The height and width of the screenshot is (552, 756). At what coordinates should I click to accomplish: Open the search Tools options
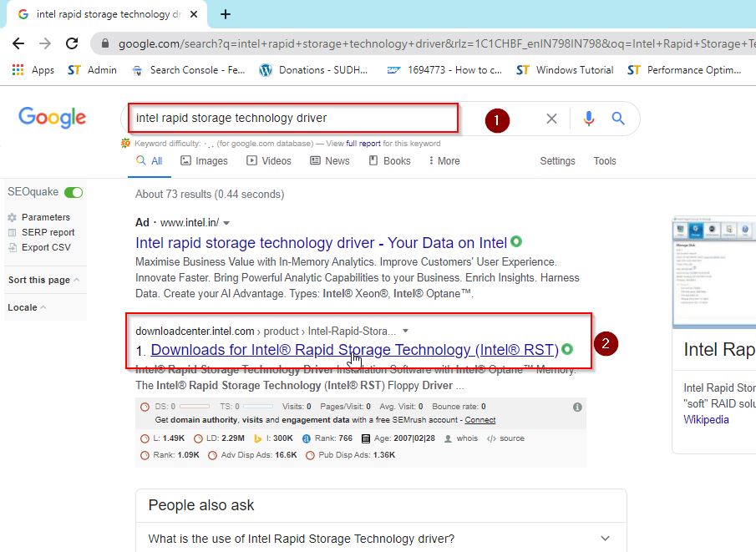point(605,161)
